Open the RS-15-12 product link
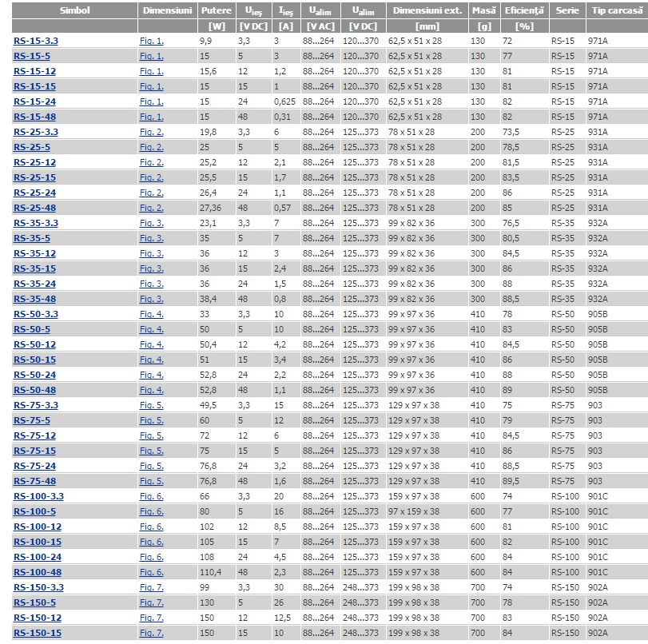This screenshot has width=648, height=644. click(34, 71)
